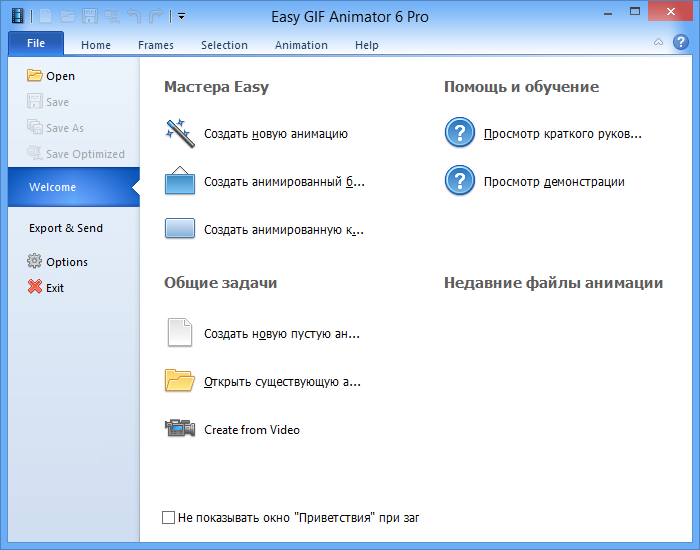Screen dimensions: 700x550
Task: Select the Welcome sidebar item
Action: point(74,187)
